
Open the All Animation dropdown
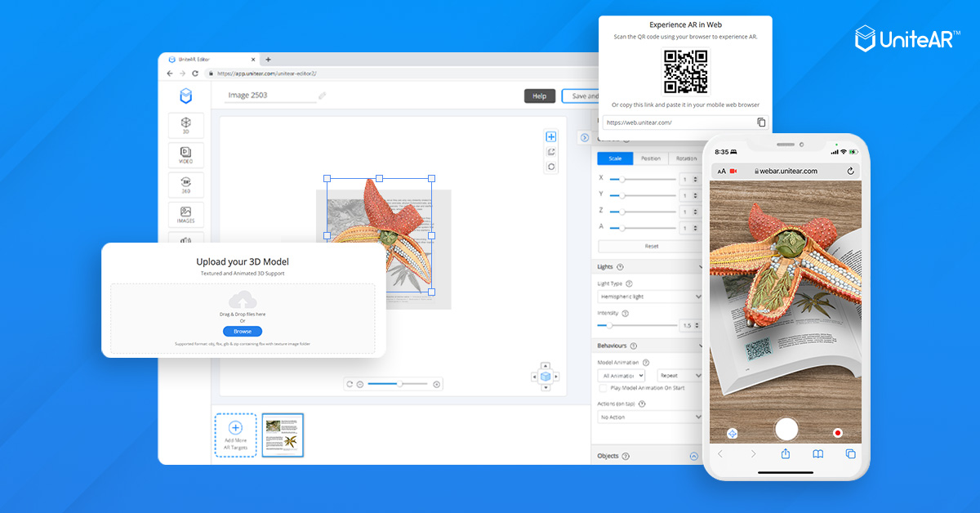coord(621,375)
